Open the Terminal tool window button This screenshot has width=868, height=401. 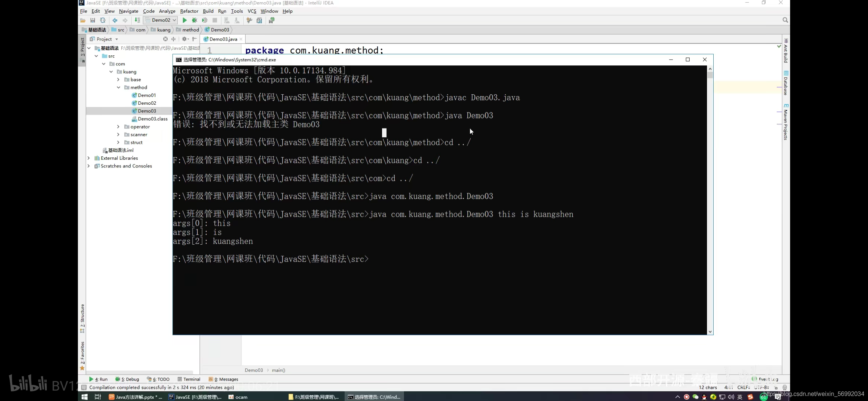189,379
